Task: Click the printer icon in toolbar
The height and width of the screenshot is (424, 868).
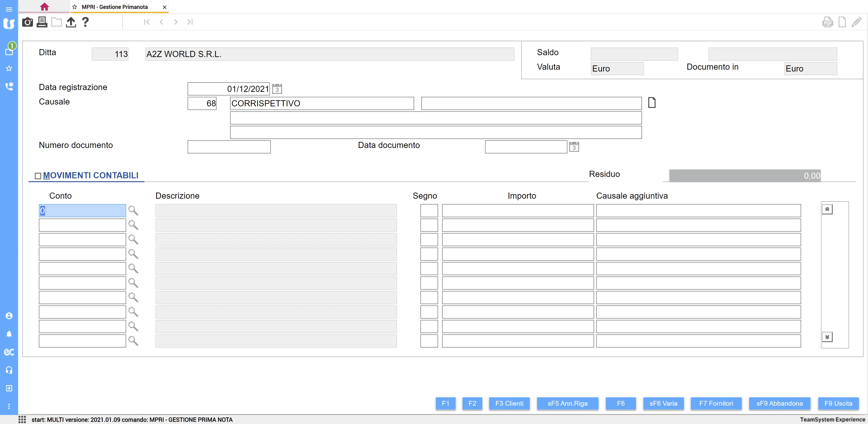Action: [x=42, y=22]
